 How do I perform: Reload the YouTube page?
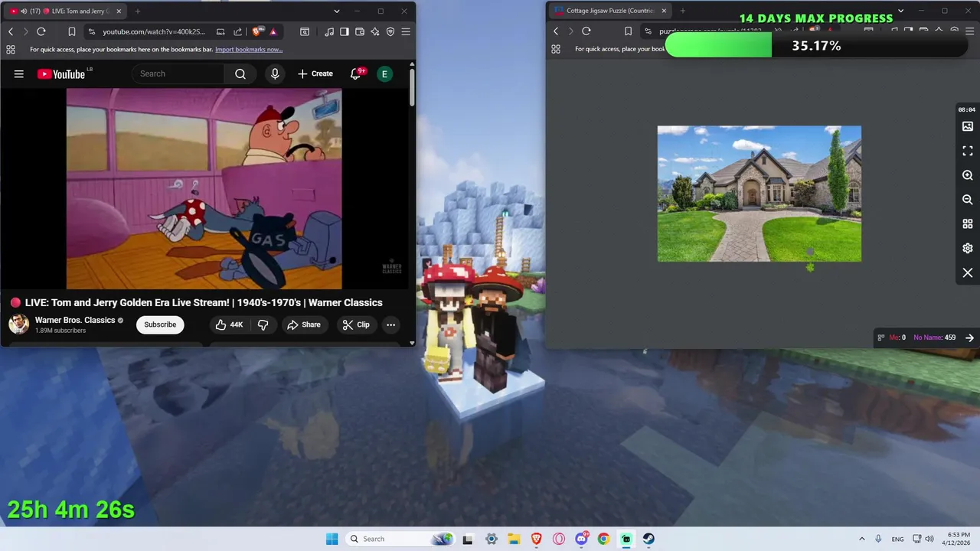(41, 31)
